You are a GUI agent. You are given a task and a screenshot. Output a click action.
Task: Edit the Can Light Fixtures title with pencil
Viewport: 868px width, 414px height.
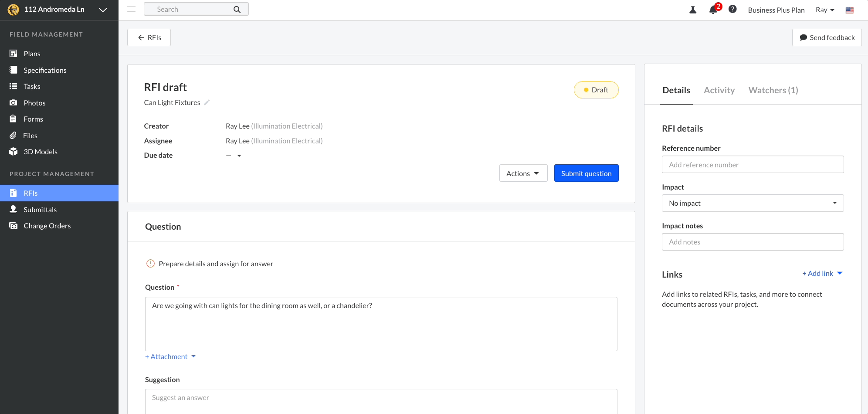pos(207,102)
